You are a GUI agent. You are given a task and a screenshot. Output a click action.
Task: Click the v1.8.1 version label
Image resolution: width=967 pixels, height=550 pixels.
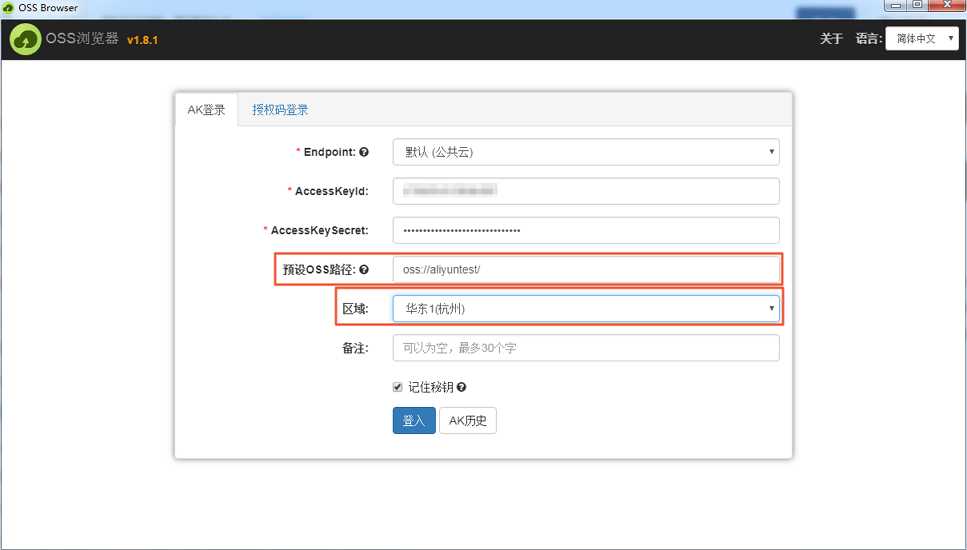tap(142, 40)
